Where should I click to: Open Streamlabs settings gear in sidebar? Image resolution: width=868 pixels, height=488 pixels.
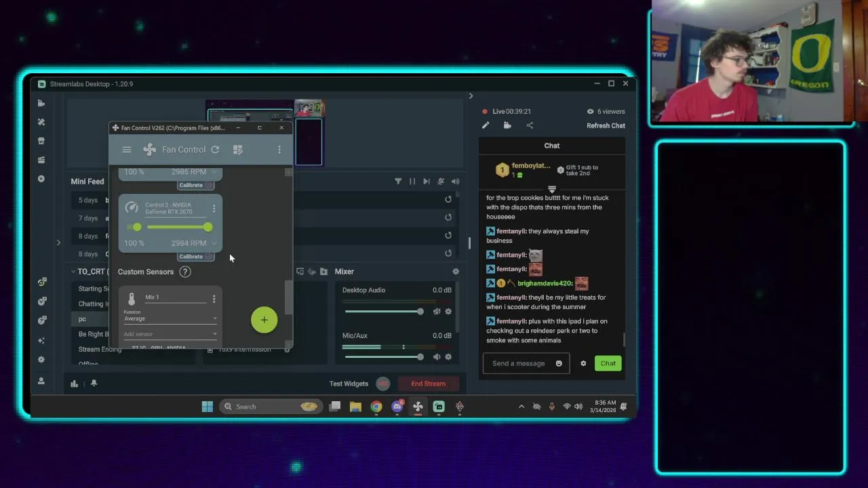41,360
